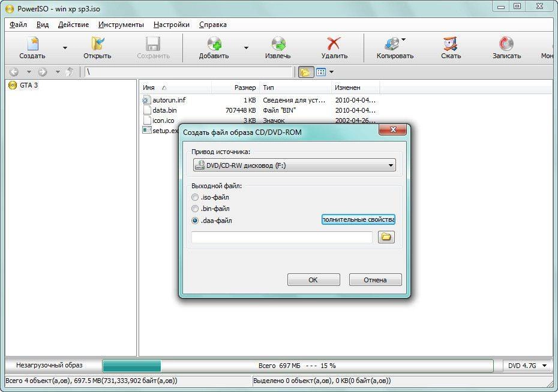Open the Настройки menu

[x=172, y=25]
